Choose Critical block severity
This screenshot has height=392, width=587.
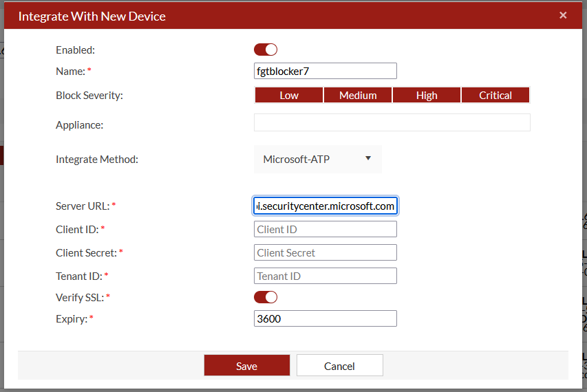tap(495, 96)
